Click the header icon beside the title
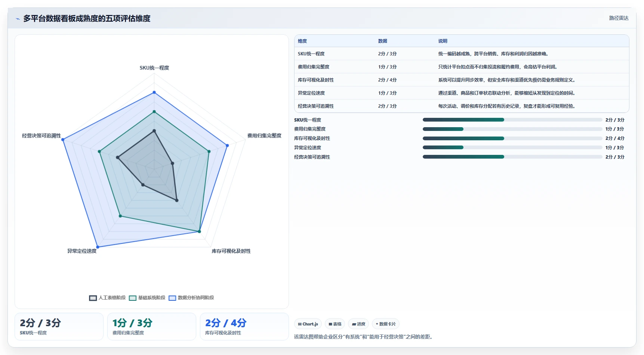Image resolution: width=644 pixels, height=355 pixels. 18,19
